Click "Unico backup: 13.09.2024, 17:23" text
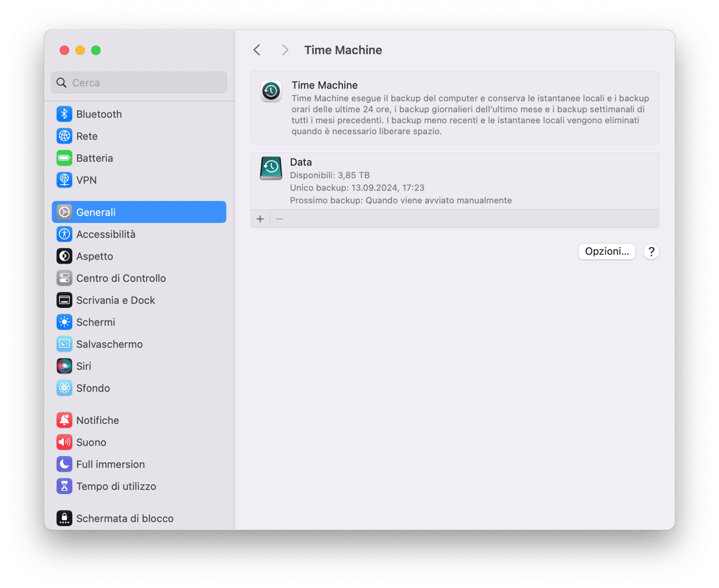The image size is (719, 588). point(357,187)
